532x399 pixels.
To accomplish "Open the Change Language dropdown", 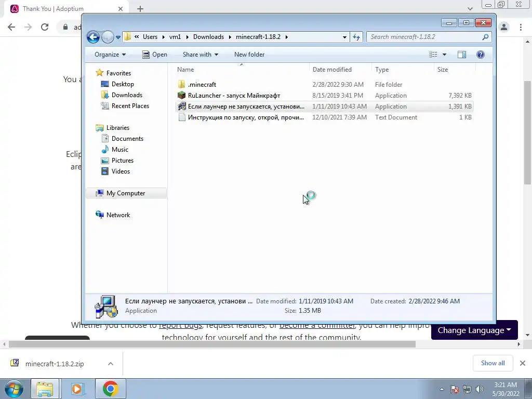I will 474,330.
